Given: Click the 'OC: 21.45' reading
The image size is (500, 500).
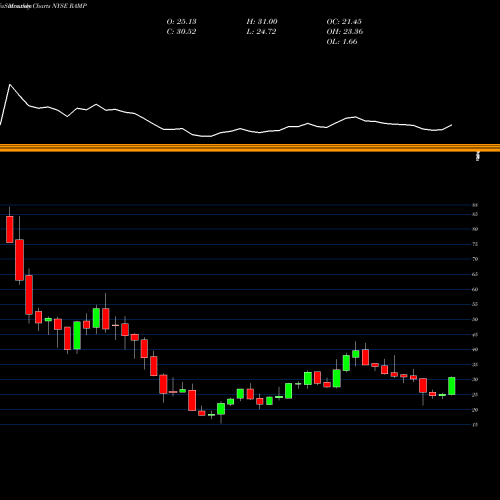Looking at the screenshot, I should click(x=344, y=22).
